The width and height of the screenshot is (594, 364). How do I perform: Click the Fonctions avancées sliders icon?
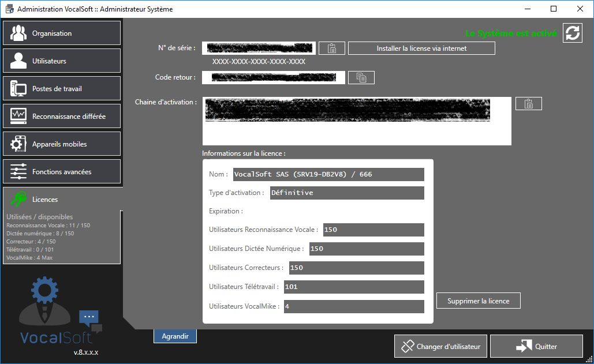[x=18, y=171]
